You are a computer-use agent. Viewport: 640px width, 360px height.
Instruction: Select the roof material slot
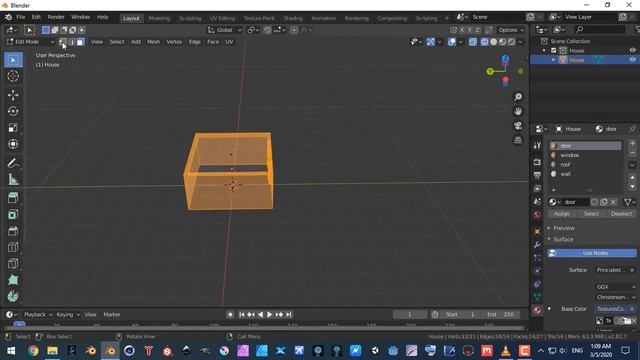(x=585, y=164)
